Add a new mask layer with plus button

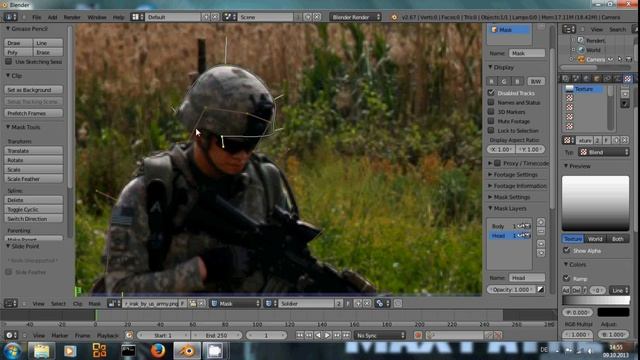pyautogui.click(x=541, y=222)
